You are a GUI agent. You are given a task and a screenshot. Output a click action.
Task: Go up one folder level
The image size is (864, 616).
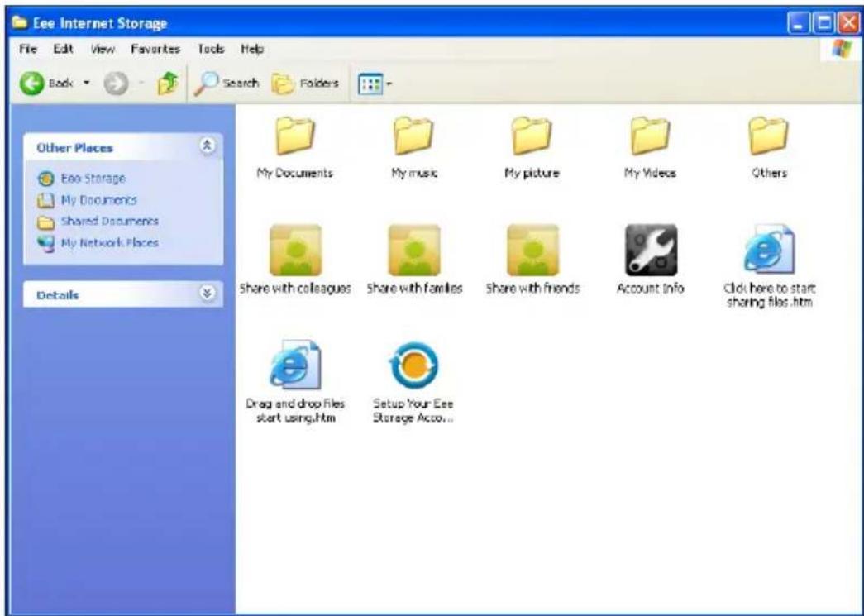tap(168, 84)
